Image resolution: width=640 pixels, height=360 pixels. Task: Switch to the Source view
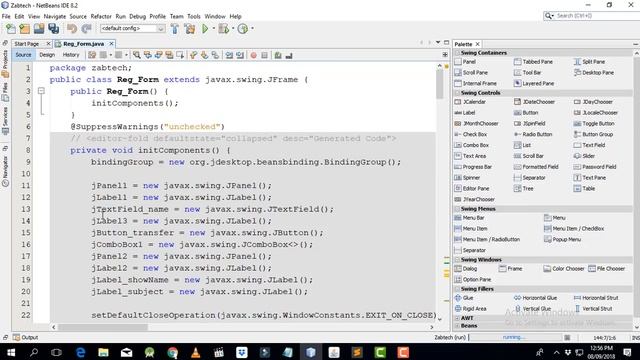click(23, 55)
